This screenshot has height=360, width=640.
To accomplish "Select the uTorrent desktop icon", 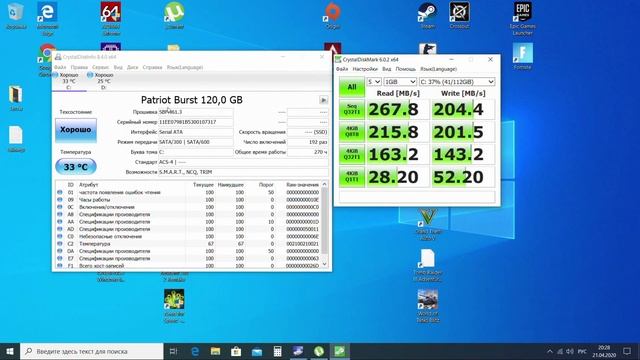I will 174,16.
